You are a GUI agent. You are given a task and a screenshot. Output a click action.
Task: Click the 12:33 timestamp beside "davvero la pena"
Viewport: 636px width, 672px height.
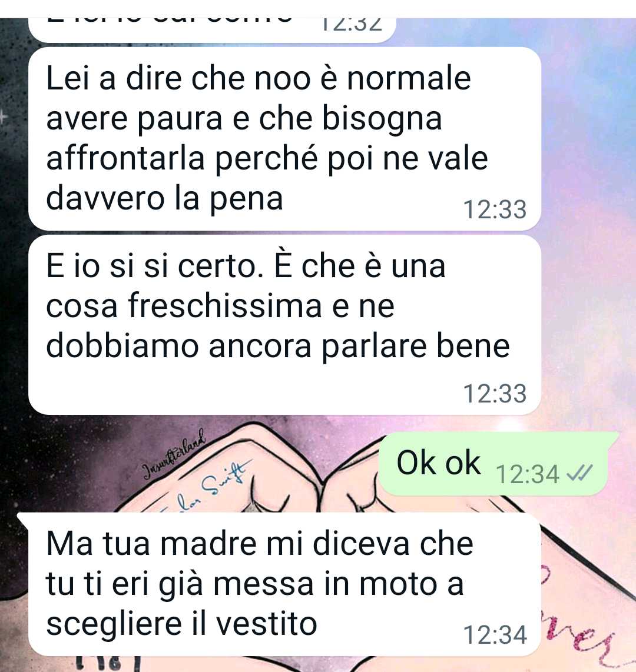(495, 210)
